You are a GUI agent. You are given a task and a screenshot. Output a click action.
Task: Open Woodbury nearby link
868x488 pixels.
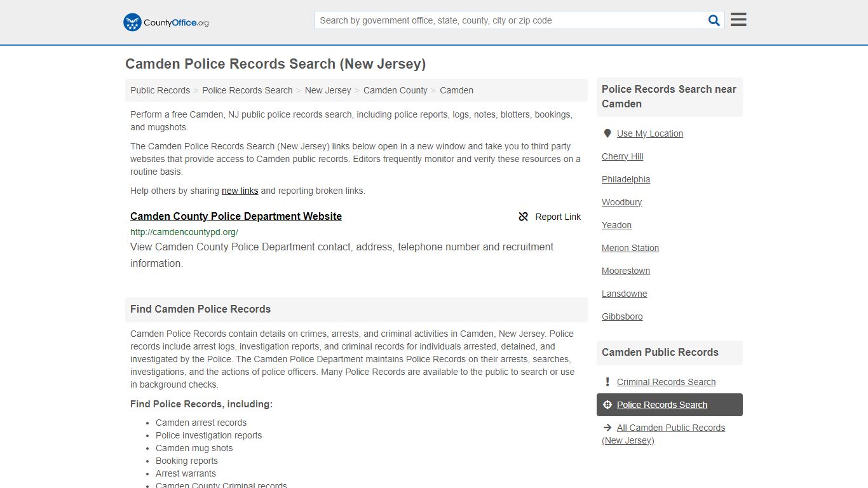[x=622, y=202]
